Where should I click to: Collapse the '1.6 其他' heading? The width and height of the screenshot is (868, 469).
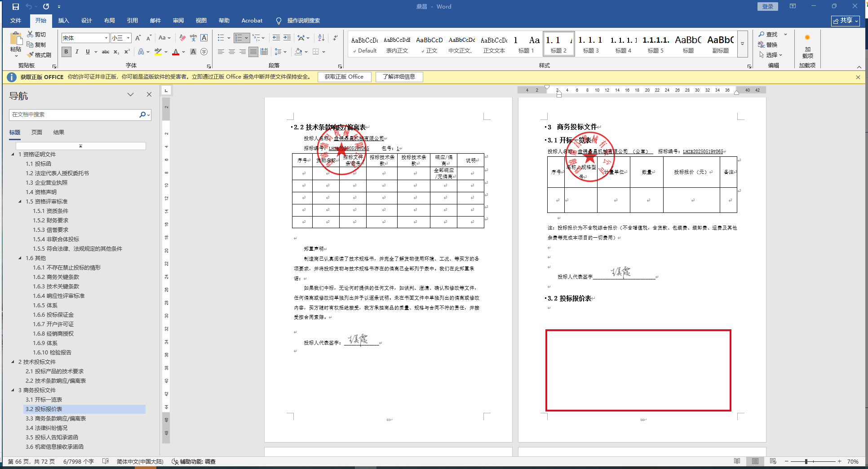[20, 258]
